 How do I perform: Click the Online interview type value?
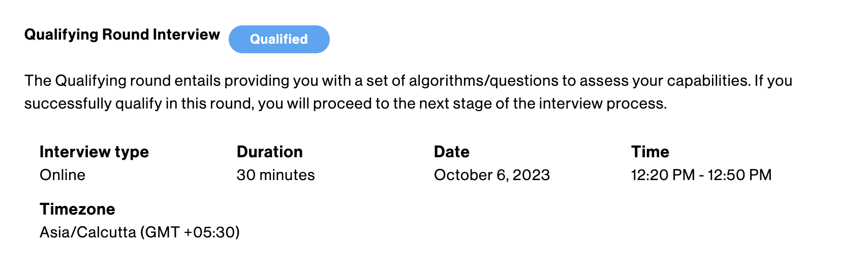click(x=63, y=175)
